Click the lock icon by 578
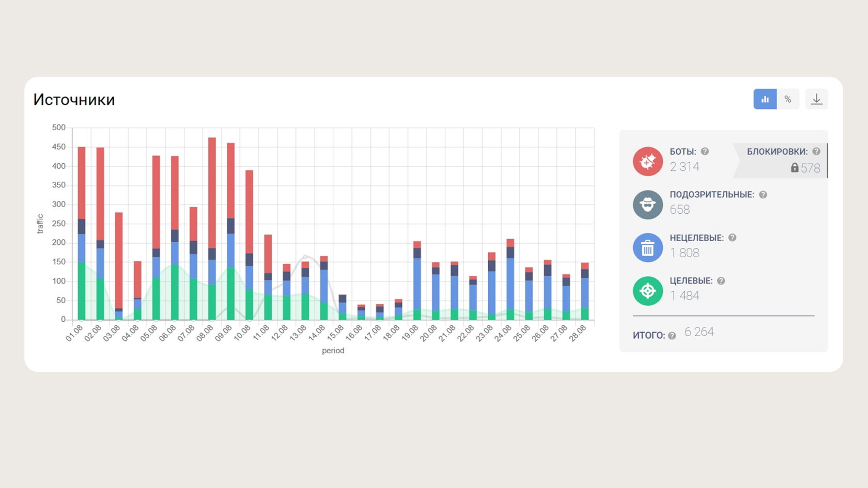Screen dimensions: 868x488 point(795,168)
